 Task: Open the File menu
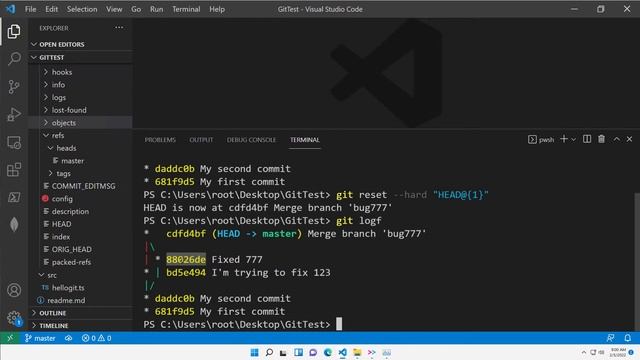[x=31, y=9]
